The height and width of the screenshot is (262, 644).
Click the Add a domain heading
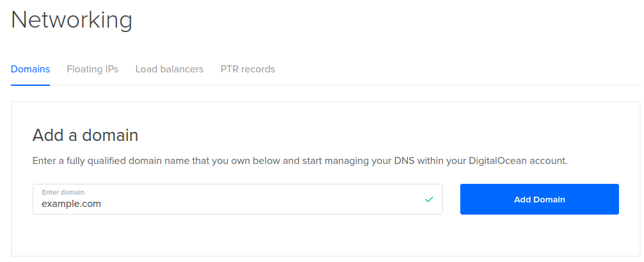(85, 135)
